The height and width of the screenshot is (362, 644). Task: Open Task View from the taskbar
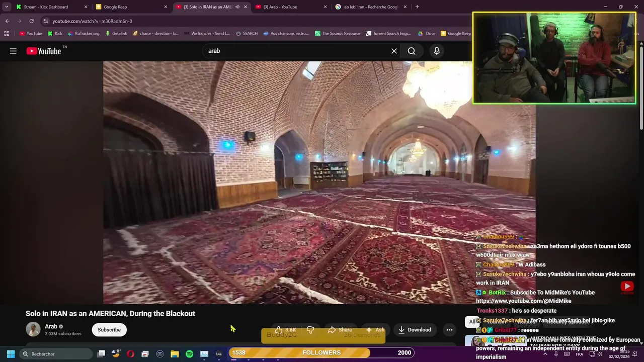[x=101, y=354]
